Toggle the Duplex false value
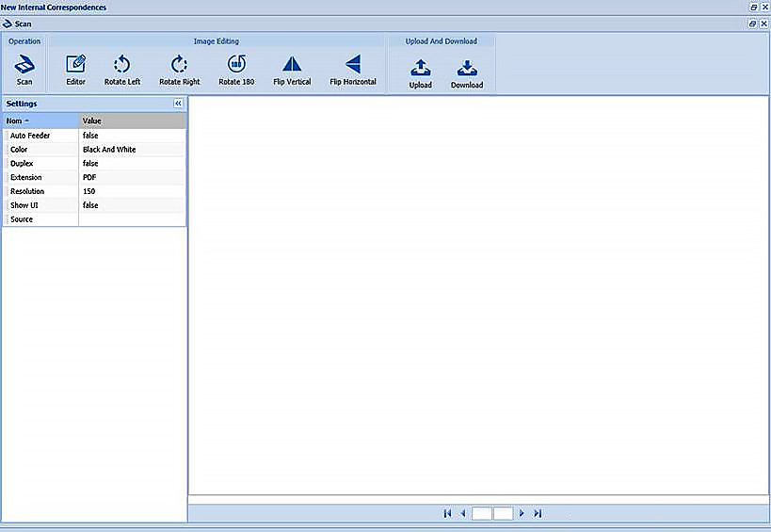The height and width of the screenshot is (532, 771). [x=132, y=164]
